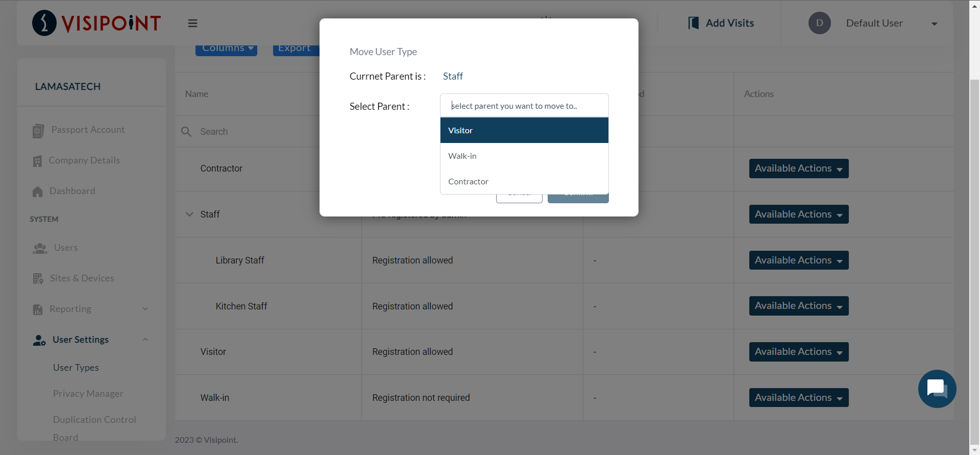Click the Dashboard home icon
This screenshot has width=980, height=455.
tap(38, 191)
